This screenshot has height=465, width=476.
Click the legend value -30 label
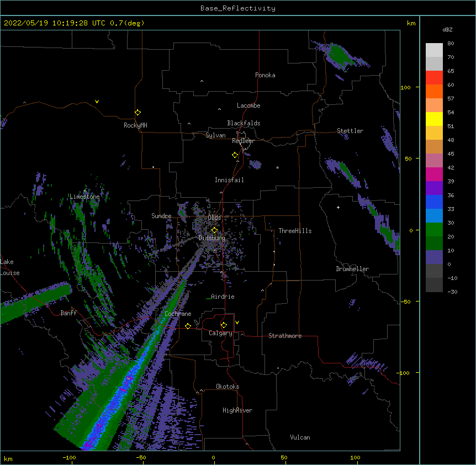pos(452,292)
